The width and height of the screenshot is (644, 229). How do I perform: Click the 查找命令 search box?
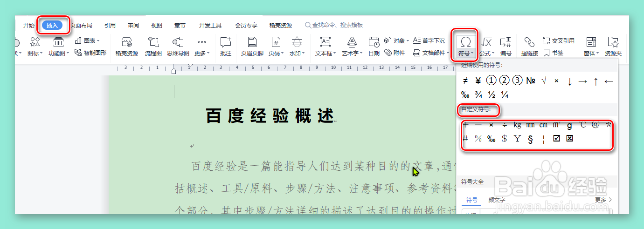pyautogui.click(x=334, y=25)
